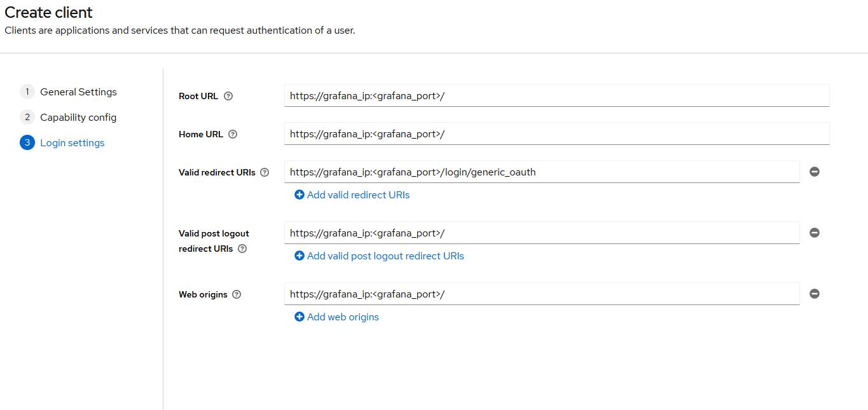The width and height of the screenshot is (868, 410).
Task: Click the Home URL help icon
Action: coord(233,134)
